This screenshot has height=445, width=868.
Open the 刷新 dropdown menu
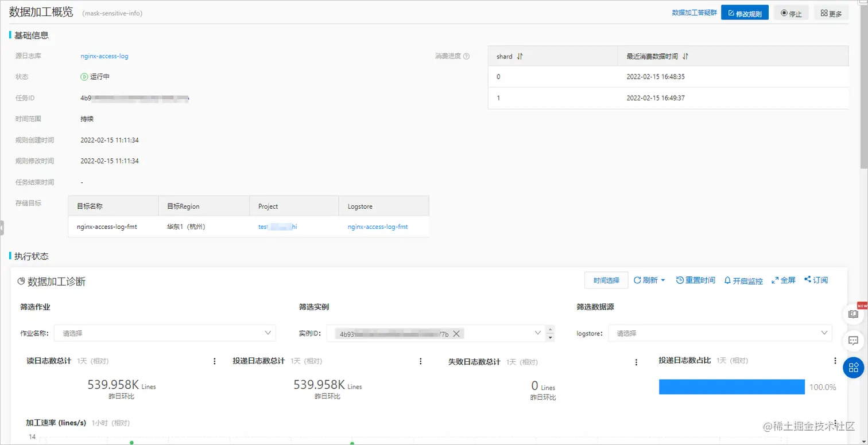[x=649, y=280]
